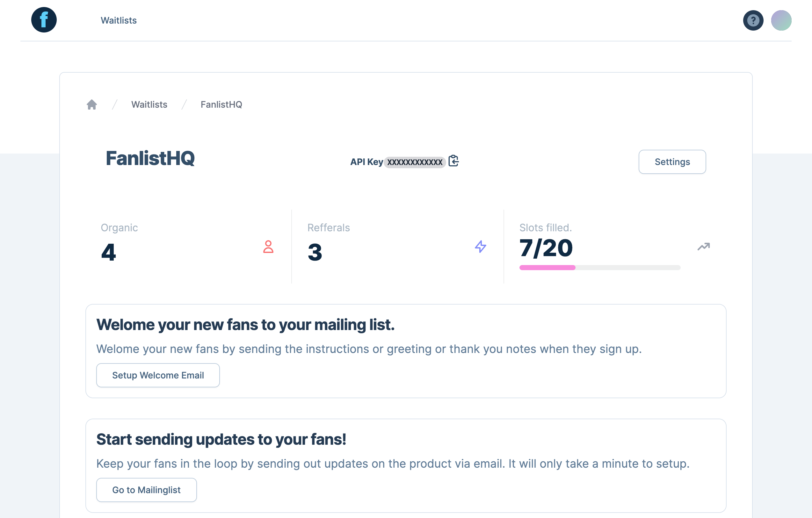Open the user avatar menu
The width and height of the screenshot is (812, 518).
781,21
